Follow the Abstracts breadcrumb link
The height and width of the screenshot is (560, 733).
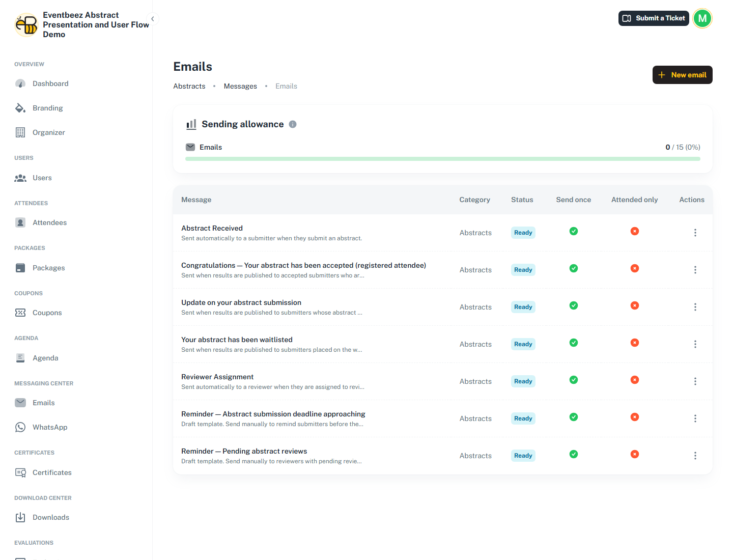[x=189, y=86]
